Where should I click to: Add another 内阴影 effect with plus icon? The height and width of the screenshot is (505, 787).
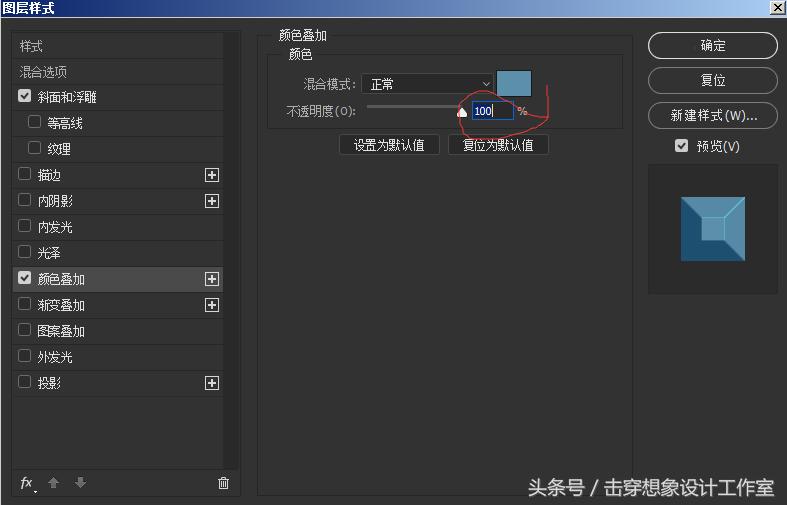pyautogui.click(x=212, y=201)
